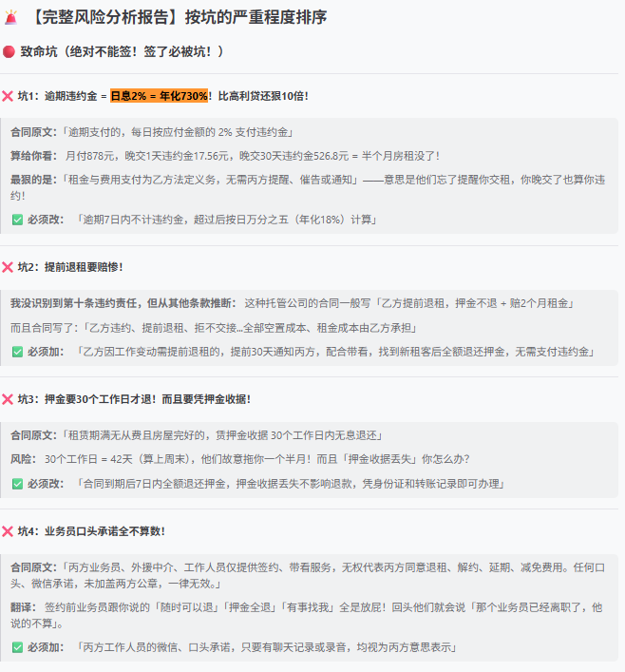625x672 pixels.
Task: Click highlighted text 日息2% = 年化730%
Action: tap(160, 96)
